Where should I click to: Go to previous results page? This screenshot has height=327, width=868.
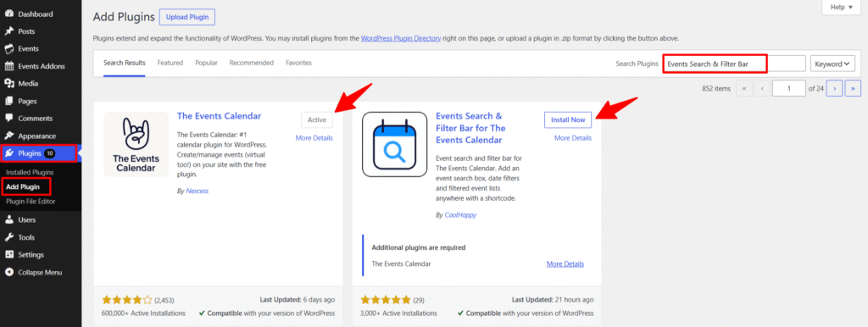pyautogui.click(x=762, y=88)
